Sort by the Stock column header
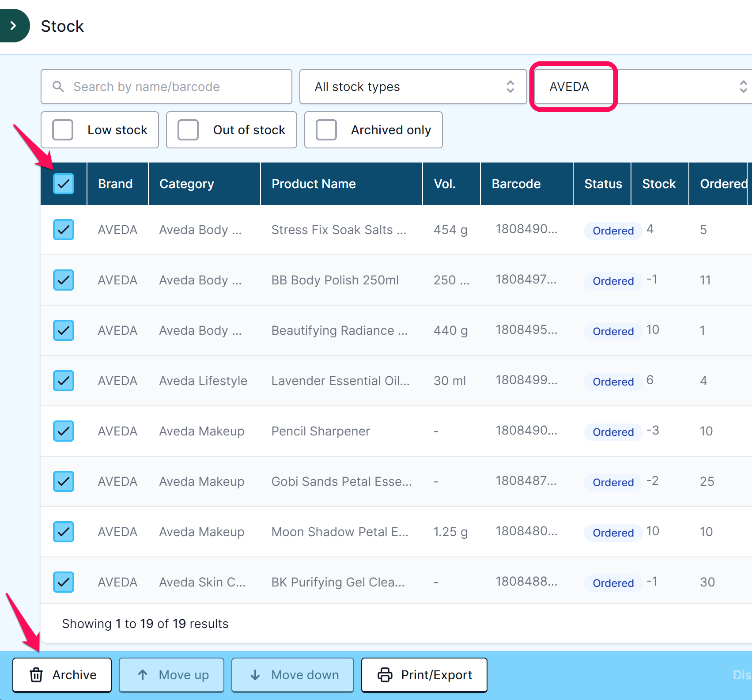This screenshot has height=700, width=752. point(659,184)
